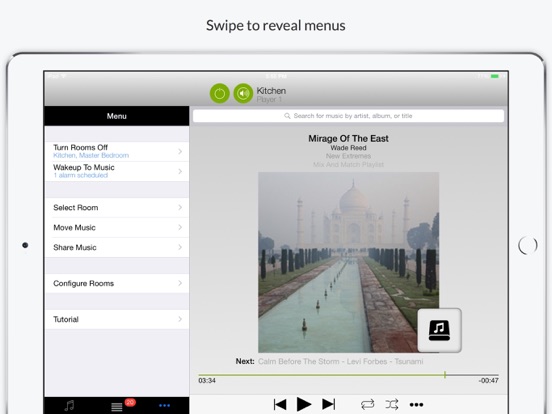Screen dimensions: 552x414
Task: Open the music source dock icon
Action: (439, 330)
